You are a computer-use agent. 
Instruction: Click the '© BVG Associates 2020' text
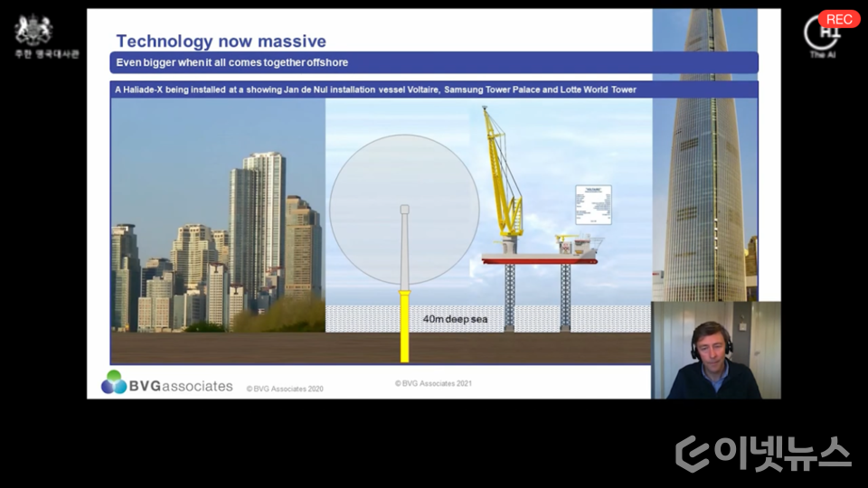pos(284,389)
